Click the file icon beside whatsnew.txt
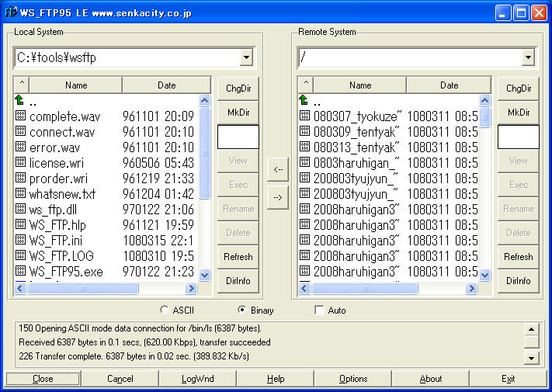The height and width of the screenshot is (392, 552). click(x=20, y=193)
